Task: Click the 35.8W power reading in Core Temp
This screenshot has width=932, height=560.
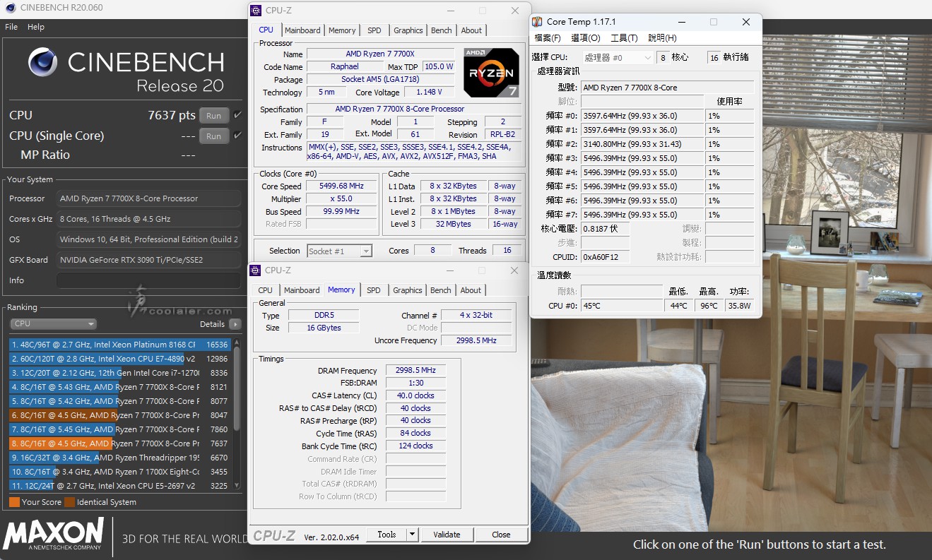Action: point(739,306)
